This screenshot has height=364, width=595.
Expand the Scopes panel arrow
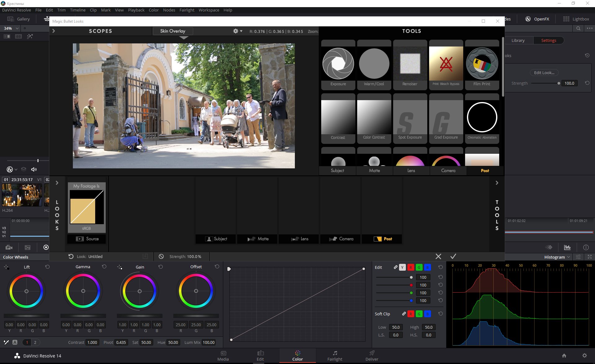coord(54,31)
